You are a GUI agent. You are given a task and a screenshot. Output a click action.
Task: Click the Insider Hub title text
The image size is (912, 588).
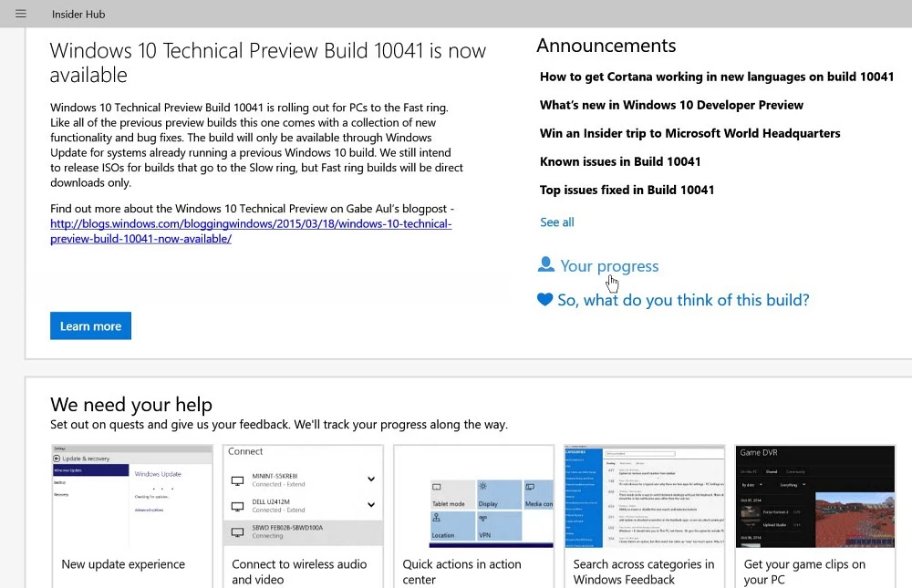tap(78, 14)
